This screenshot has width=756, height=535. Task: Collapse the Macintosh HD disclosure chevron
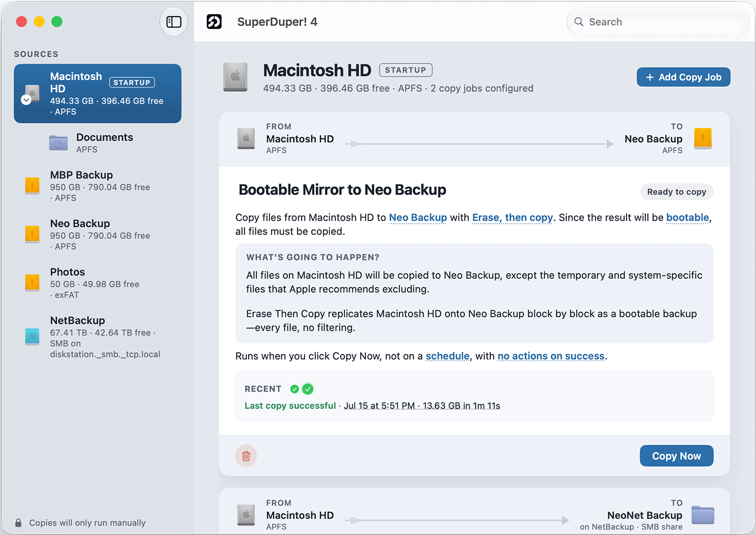(x=26, y=100)
